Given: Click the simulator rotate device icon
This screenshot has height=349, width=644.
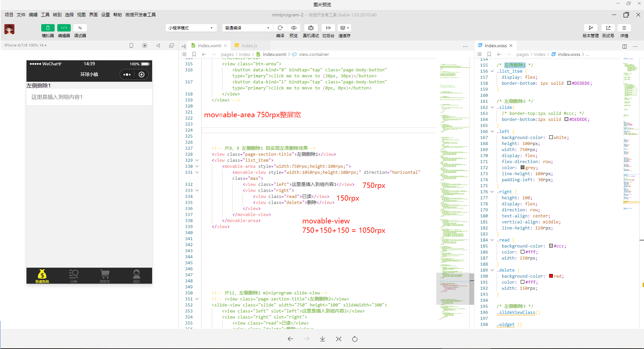Looking at the screenshot, I should tap(131, 46).
